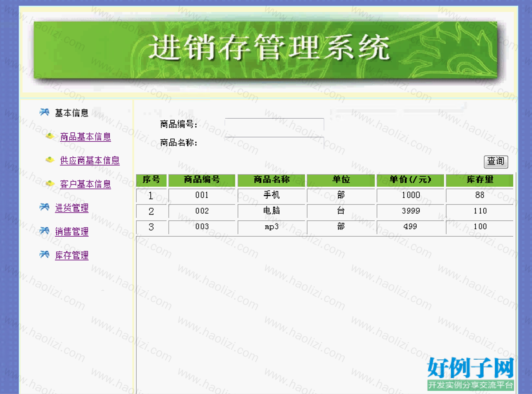Go to 客户基本信息 page
Viewport: 532px width, 394px height.
click(85, 184)
